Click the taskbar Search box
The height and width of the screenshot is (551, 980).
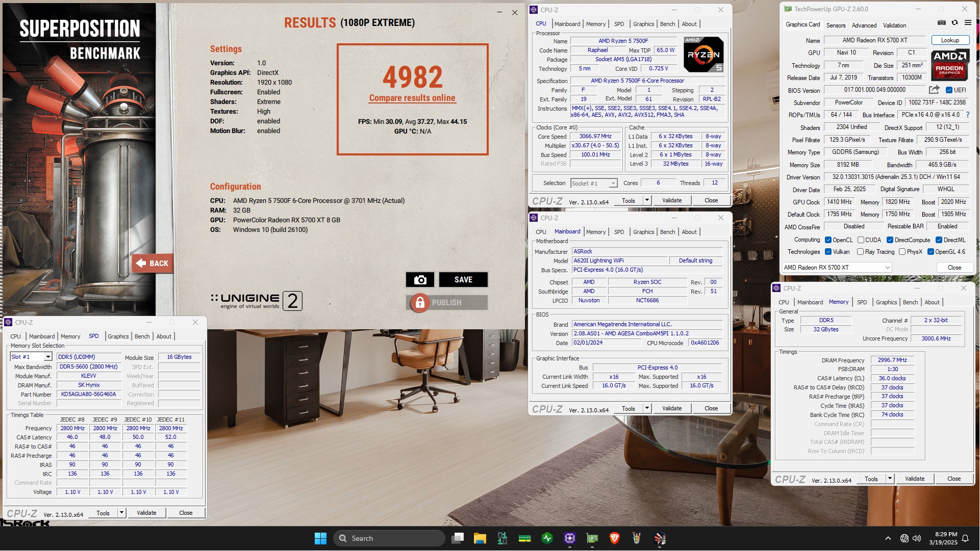tap(389, 538)
